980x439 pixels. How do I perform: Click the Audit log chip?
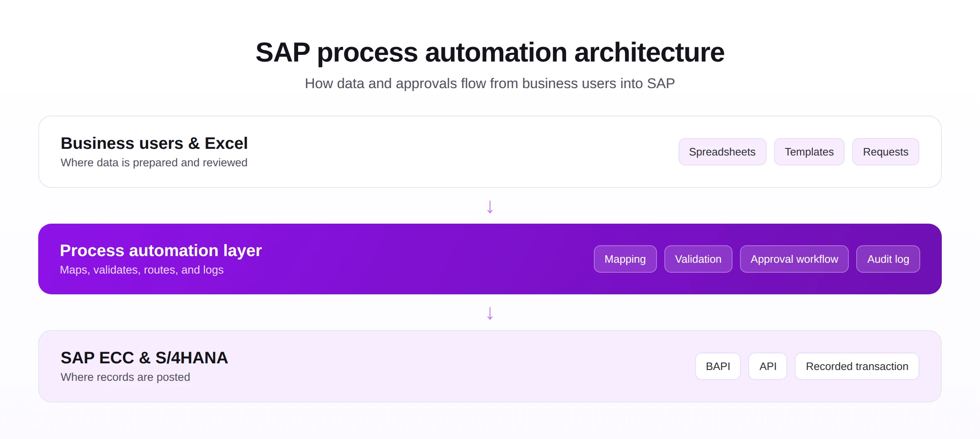[x=888, y=259]
